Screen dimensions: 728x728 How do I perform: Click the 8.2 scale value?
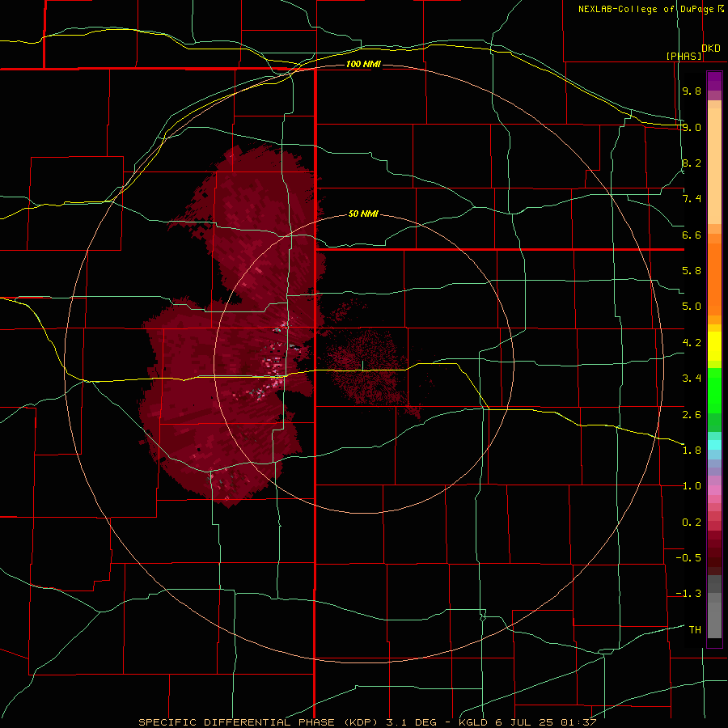pos(692,163)
